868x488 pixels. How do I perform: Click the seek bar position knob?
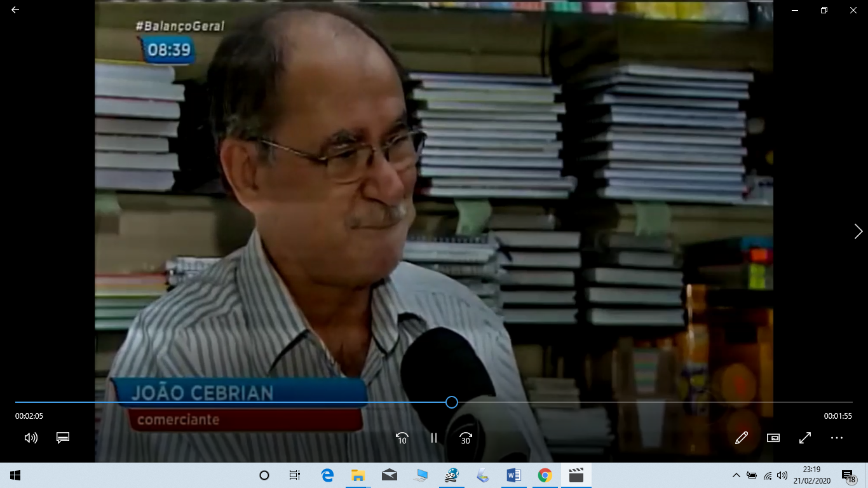coord(451,402)
